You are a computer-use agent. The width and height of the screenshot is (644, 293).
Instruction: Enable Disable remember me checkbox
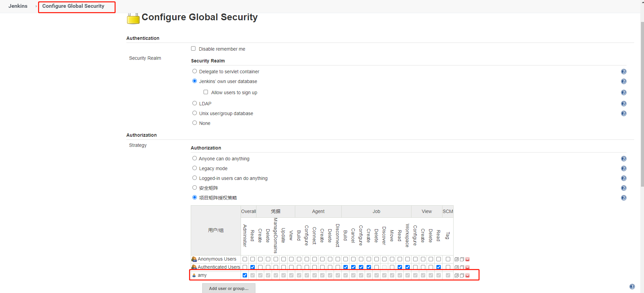tap(193, 49)
